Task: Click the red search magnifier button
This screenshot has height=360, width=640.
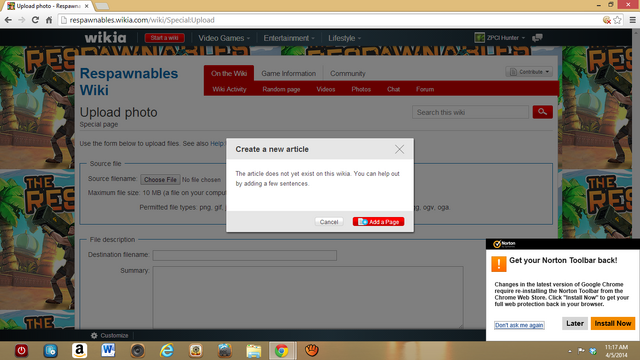Action: click(542, 112)
